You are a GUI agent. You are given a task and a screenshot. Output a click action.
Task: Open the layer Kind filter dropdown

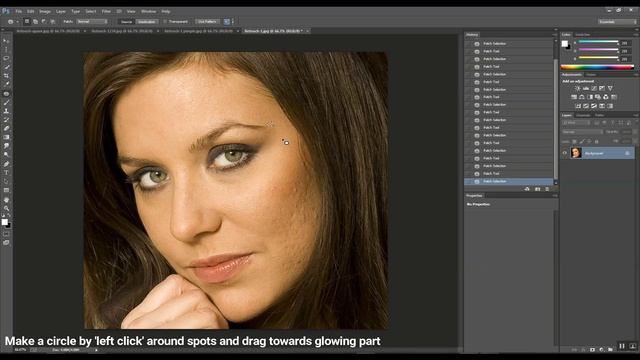click(576, 122)
